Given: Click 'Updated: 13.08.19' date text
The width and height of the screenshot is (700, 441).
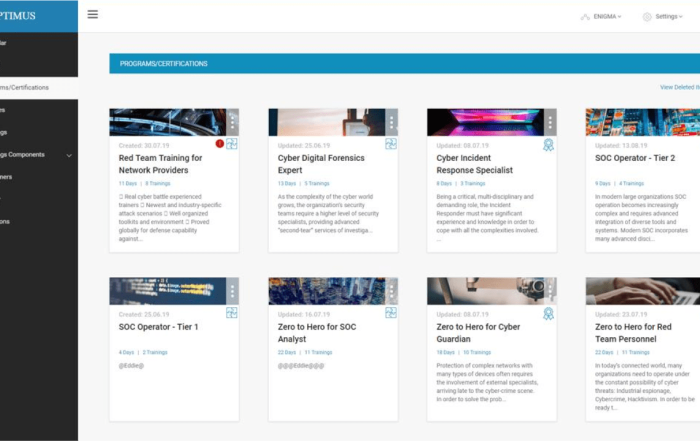Looking at the screenshot, I should pyautogui.click(x=621, y=146).
